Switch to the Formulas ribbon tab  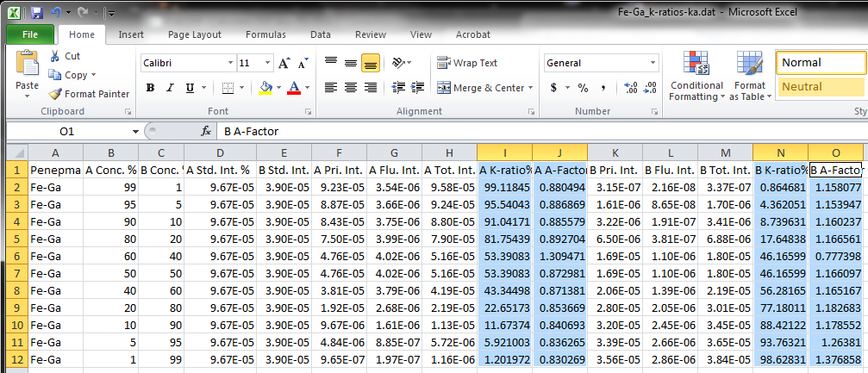coord(265,34)
